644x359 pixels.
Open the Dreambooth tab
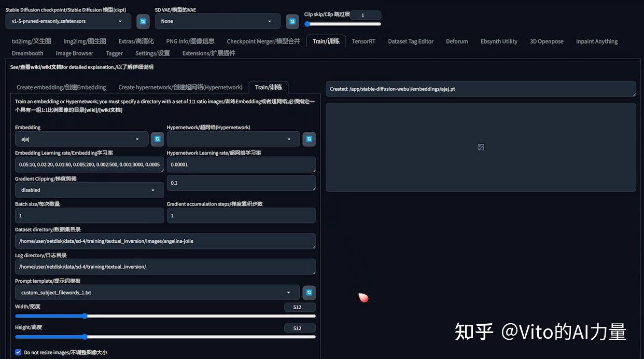pos(27,53)
